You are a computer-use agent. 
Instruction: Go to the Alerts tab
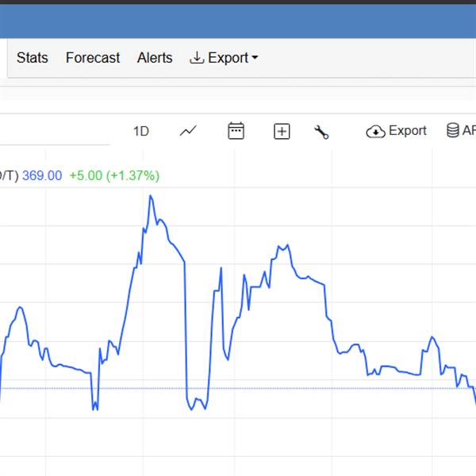155,58
